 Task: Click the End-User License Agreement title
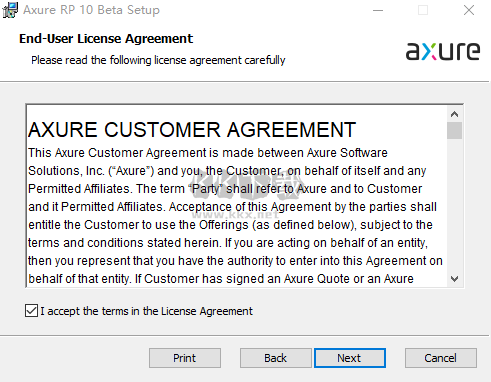click(106, 39)
